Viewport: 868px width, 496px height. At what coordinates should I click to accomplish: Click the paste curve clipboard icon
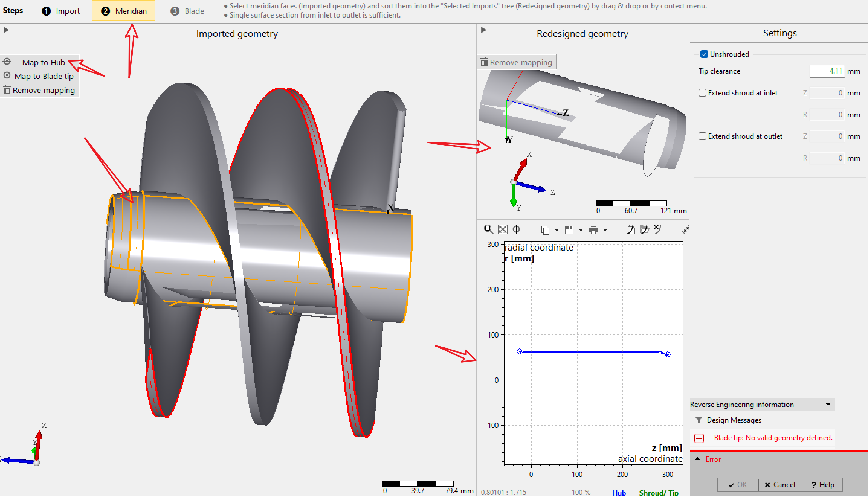point(630,230)
